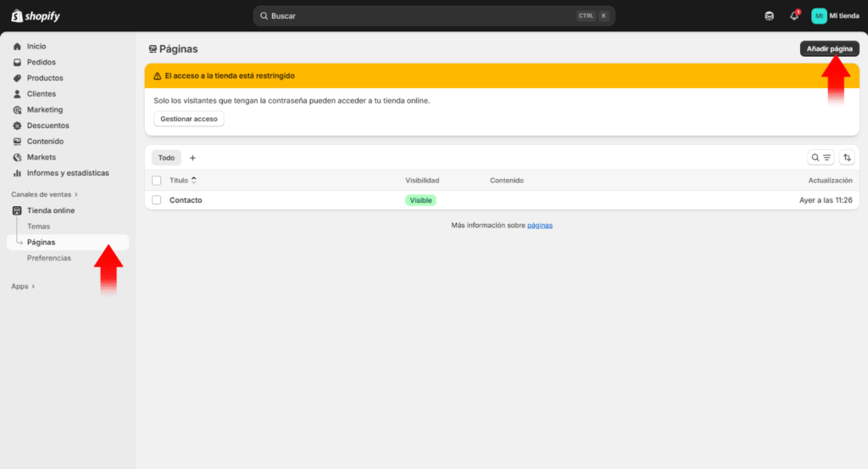
Task: Follow the páginas help link
Action: [x=540, y=226]
